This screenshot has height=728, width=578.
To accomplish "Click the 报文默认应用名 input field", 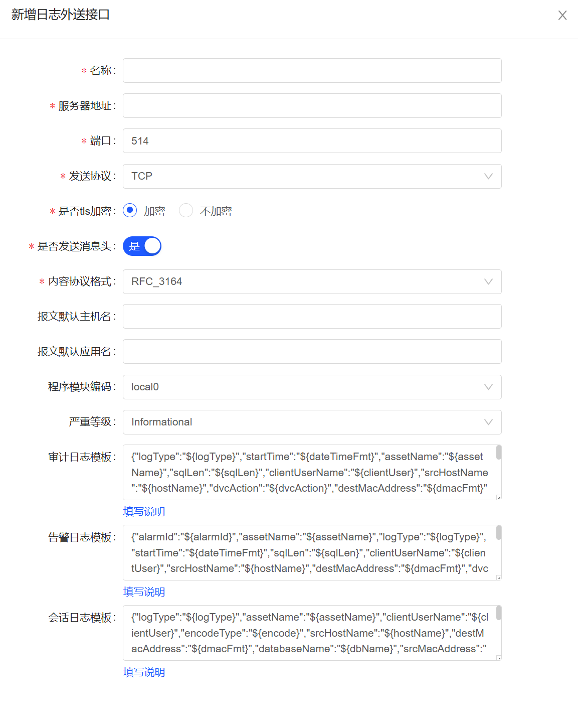I will tap(312, 352).
